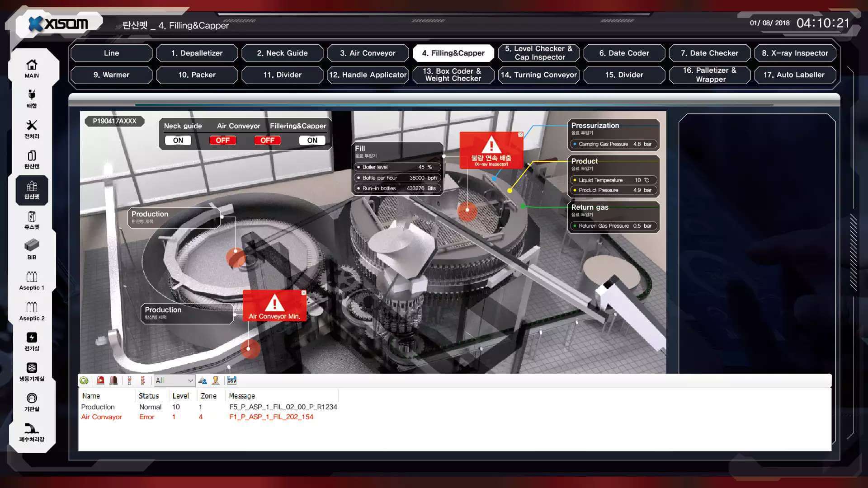Export alarms with the CSV save icon
This screenshot has width=868, height=488.
pyautogui.click(x=232, y=380)
